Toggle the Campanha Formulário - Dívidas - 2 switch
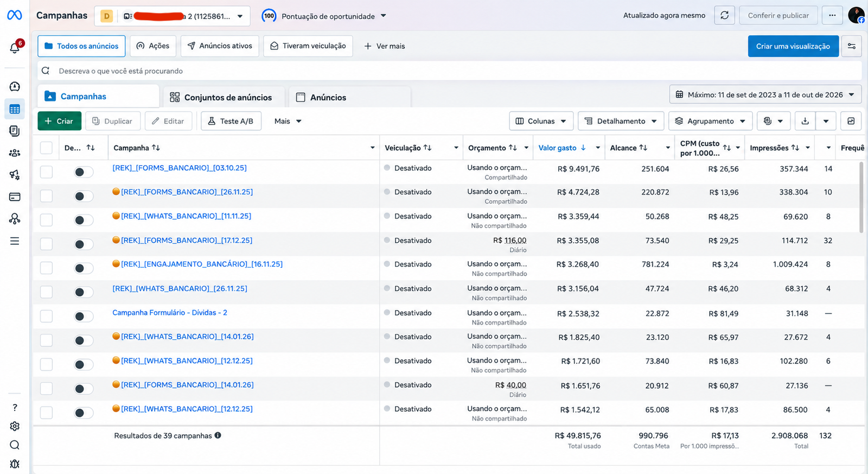The width and height of the screenshot is (868, 474). [84, 316]
